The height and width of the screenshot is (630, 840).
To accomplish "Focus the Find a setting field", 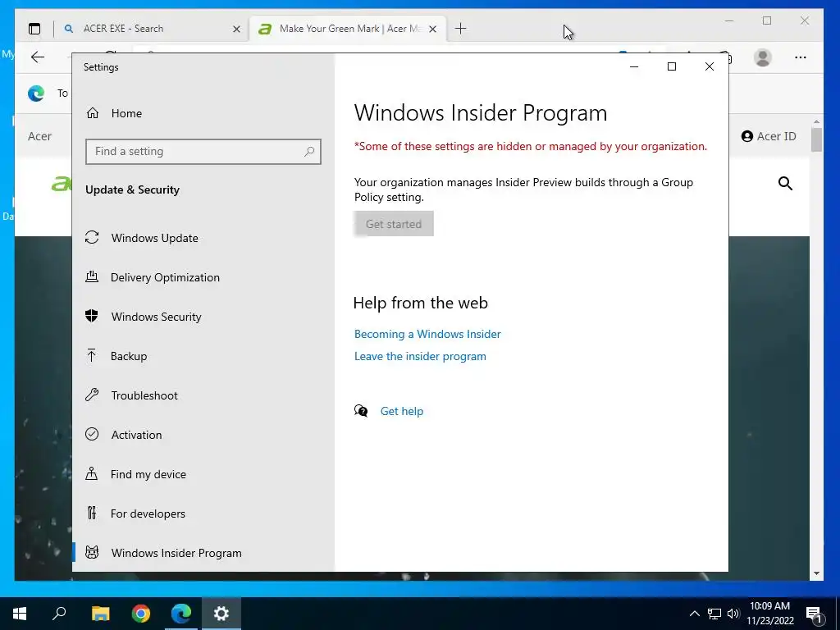I will pyautogui.click(x=203, y=152).
